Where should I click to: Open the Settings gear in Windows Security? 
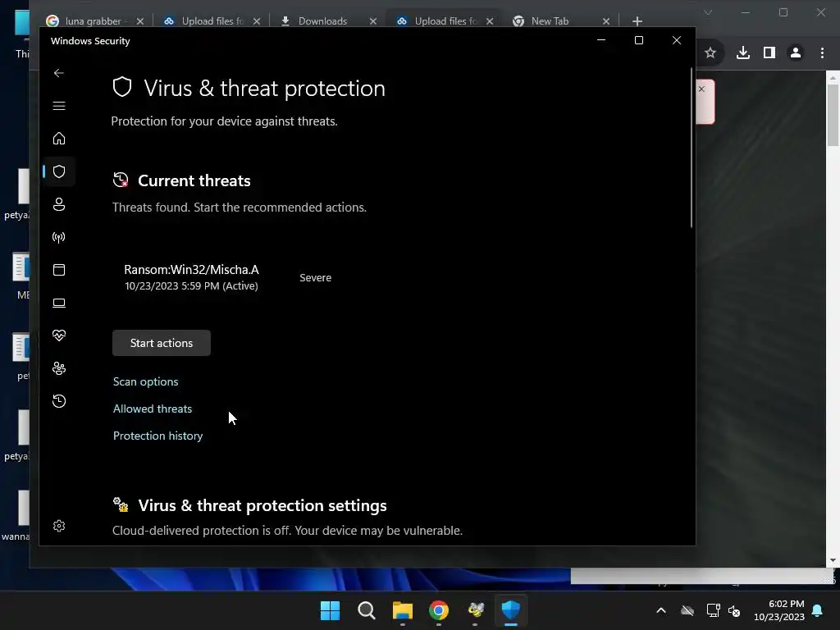pyautogui.click(x=59, y=526)
